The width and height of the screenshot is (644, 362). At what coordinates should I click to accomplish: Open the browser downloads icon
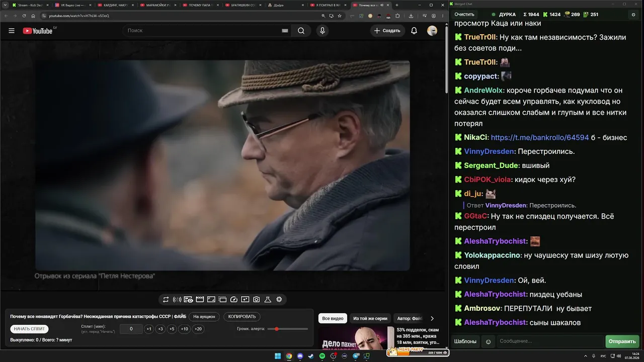coord(411,16)
